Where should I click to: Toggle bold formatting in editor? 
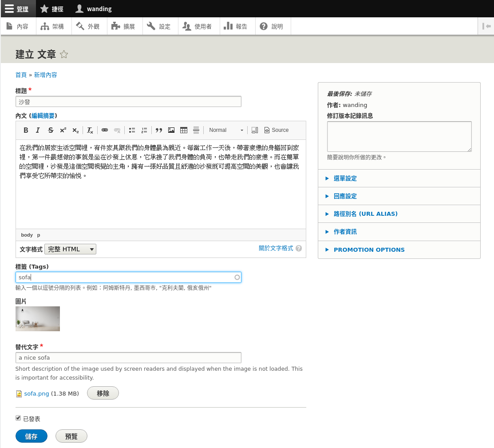tap(26, 130)
